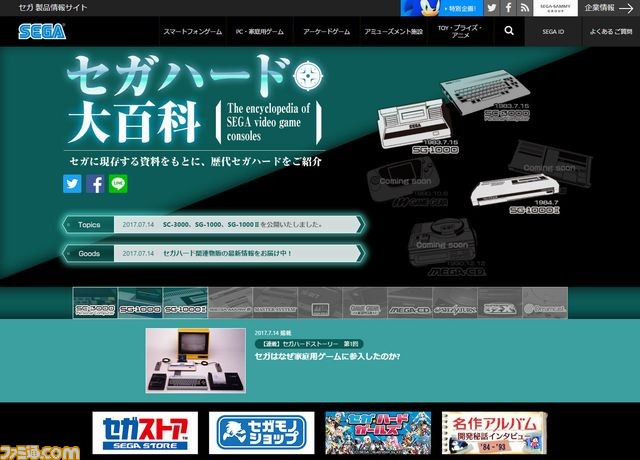Click the セガ 製品情報サイト text

point(53,8)
